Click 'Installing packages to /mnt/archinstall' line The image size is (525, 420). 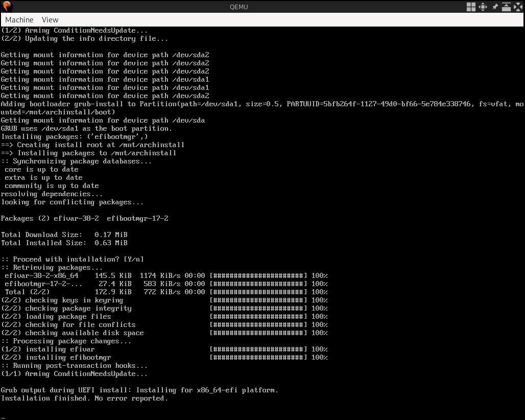pos(88,153)
